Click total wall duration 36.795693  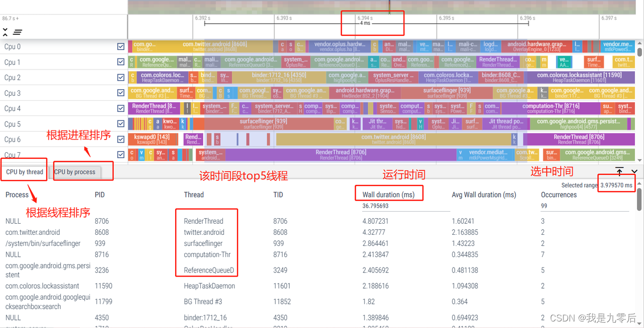click(x=375, y=206)
